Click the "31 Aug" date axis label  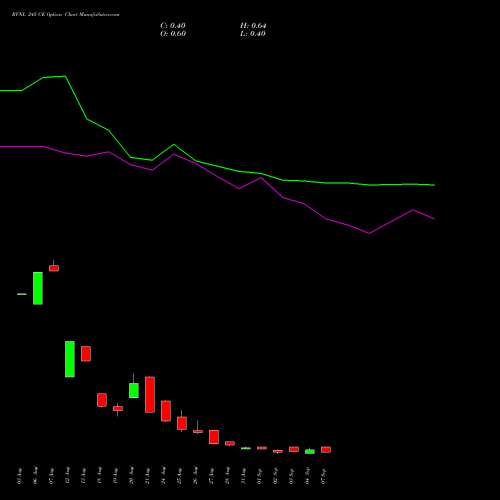[243, 476]
